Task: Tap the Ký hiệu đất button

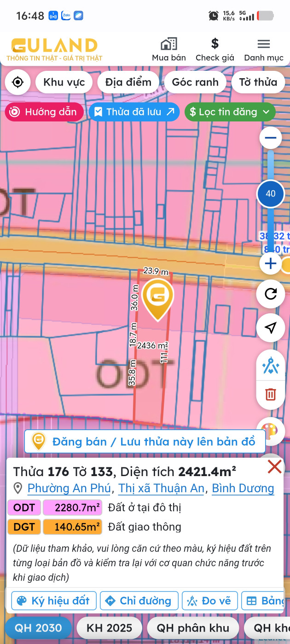Action: click(54, 601)
